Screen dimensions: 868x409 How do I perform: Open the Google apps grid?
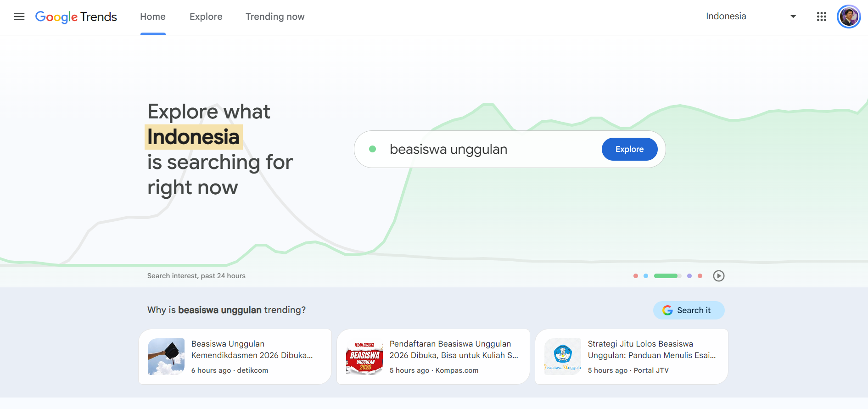click(x=822, y=17)
